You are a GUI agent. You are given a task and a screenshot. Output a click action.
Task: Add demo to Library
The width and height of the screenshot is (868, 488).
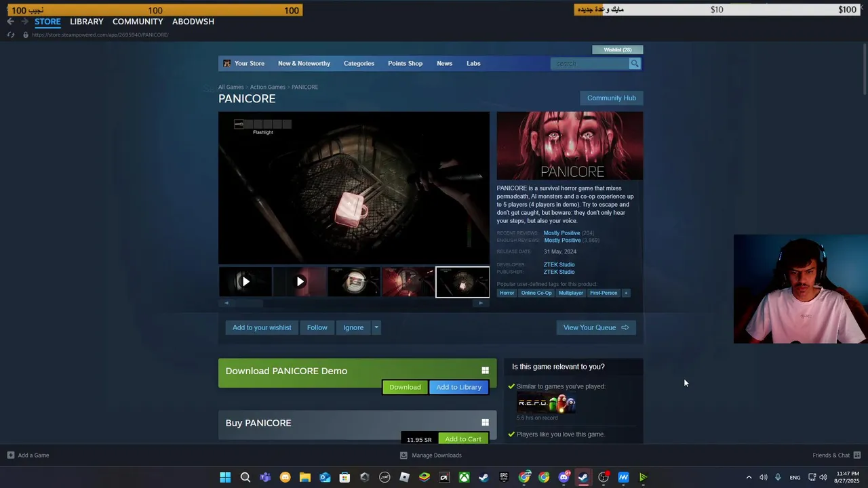[459, 387]
